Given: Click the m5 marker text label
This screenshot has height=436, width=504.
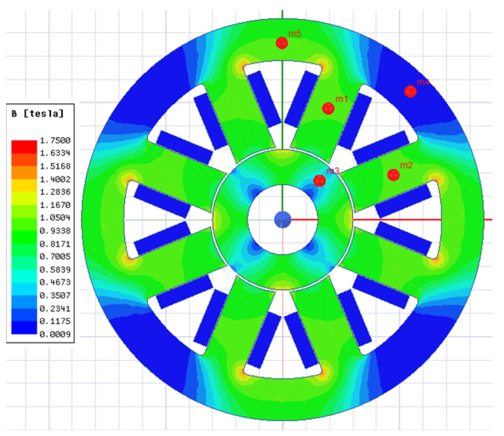Looking at the screenshot, I should point(295,33).
